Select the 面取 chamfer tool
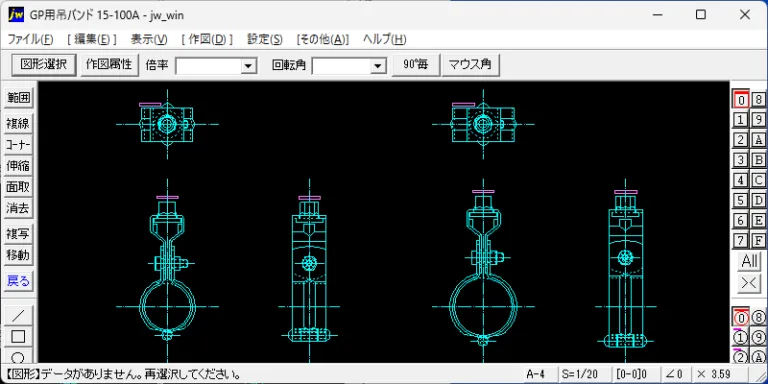 [18, 187]
